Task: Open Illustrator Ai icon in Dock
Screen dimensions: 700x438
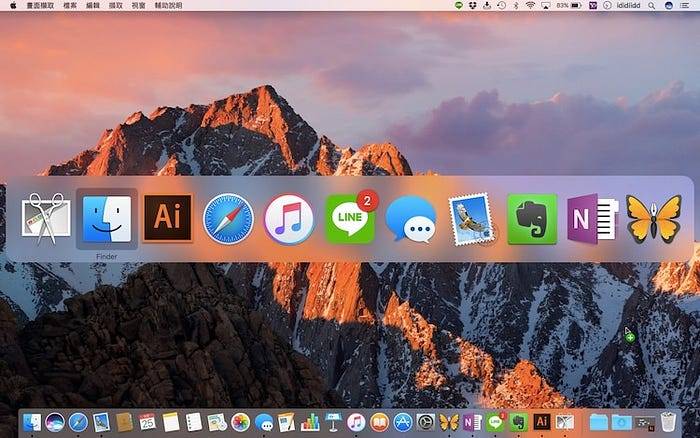Action: point(542,422)
